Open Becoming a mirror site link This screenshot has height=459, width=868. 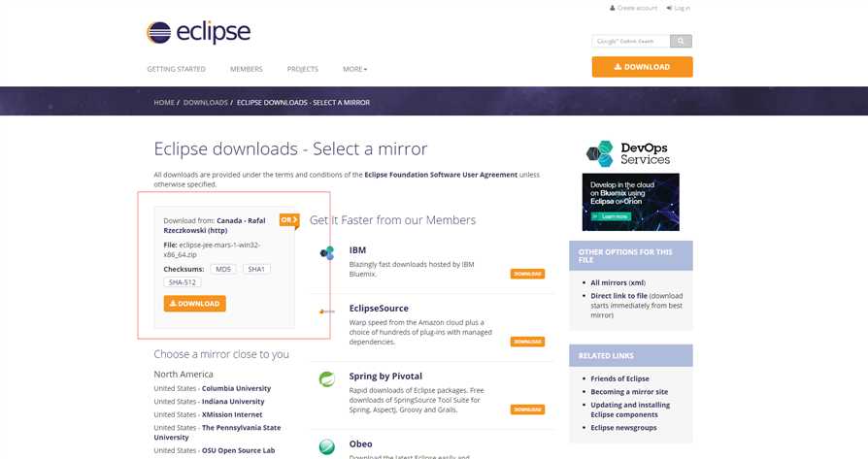(629, 392)
